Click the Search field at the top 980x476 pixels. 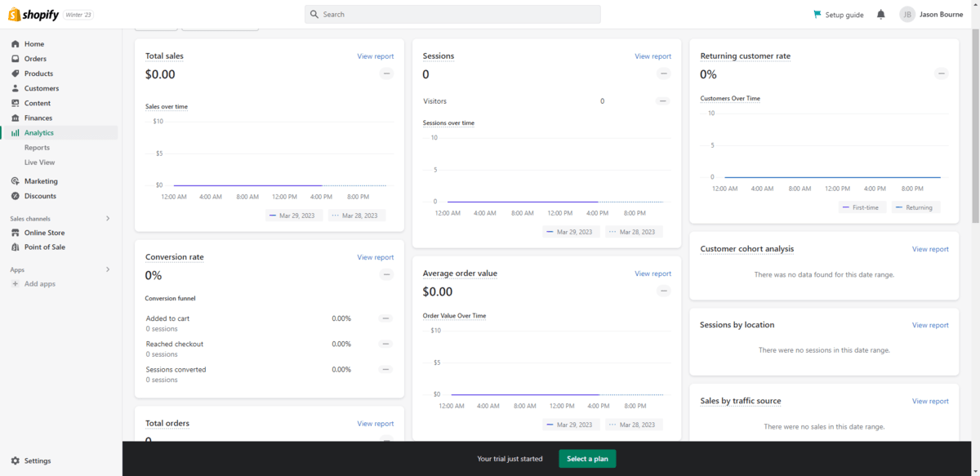452,14
